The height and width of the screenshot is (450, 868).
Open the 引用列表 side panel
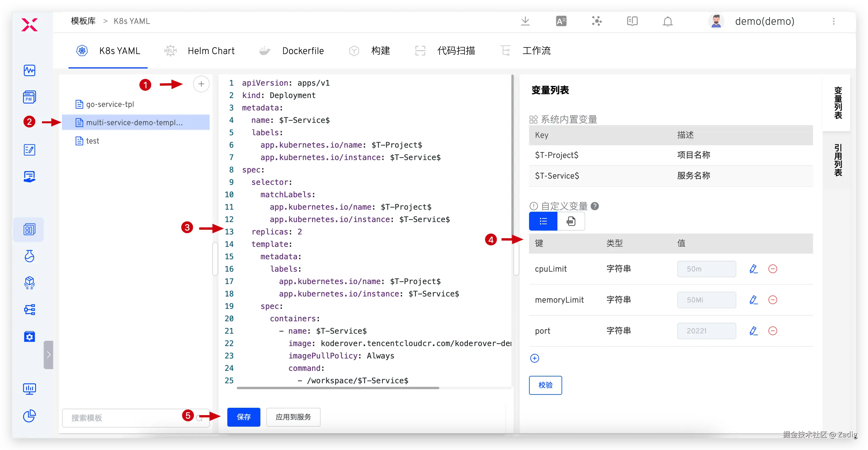[x=838, y=160]
